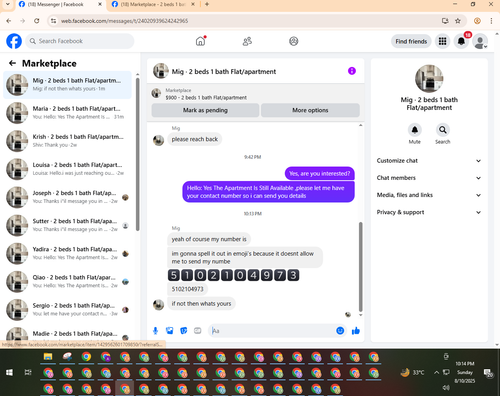Open Maria's conversation in the list
Viewport: 500px width, 396px height.
(68, 113)
